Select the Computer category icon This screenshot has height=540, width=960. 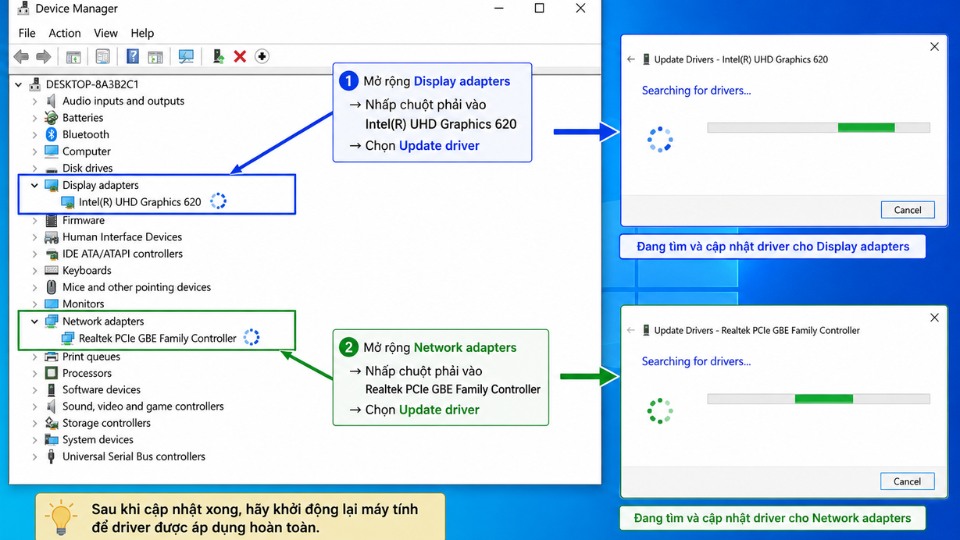tap(51, 151)
